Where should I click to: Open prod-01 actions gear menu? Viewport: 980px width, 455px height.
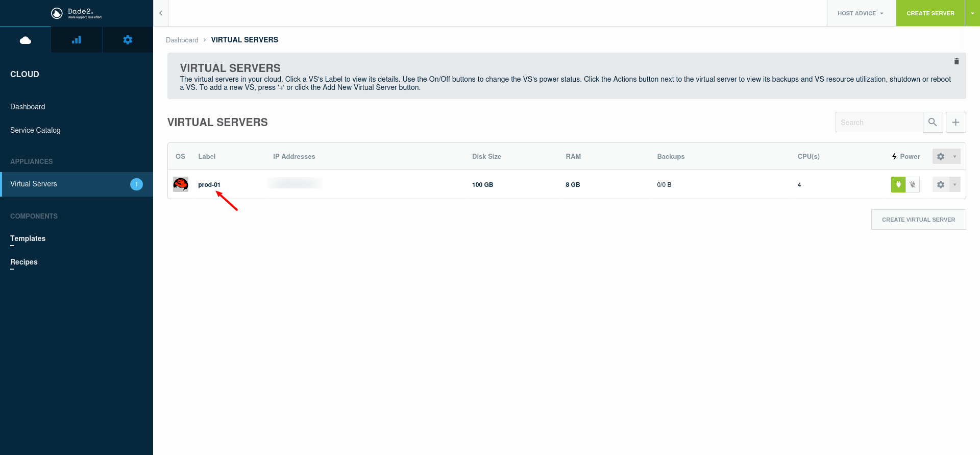click(x=946, y=184)
